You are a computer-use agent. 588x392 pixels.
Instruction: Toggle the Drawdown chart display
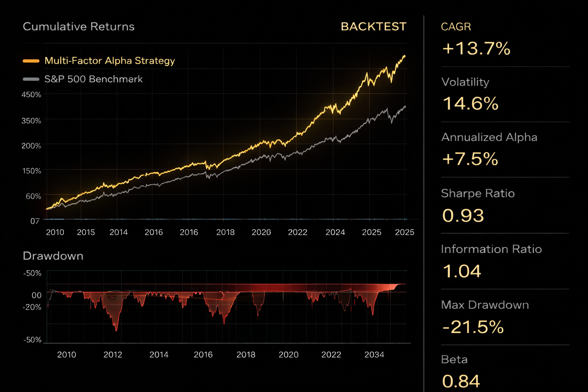click(x=53, y=256)
